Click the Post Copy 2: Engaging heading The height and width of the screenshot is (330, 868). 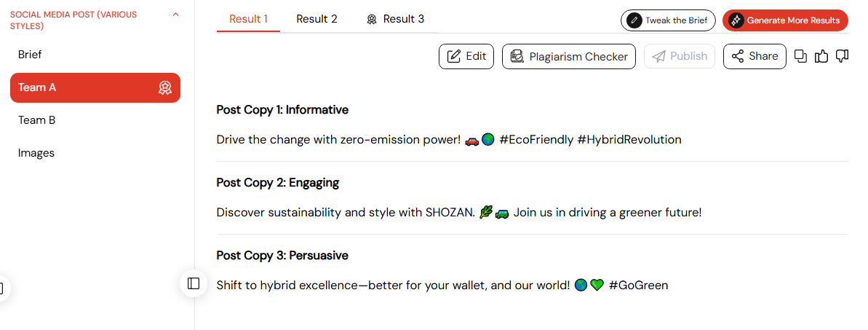tap(278, 182)
